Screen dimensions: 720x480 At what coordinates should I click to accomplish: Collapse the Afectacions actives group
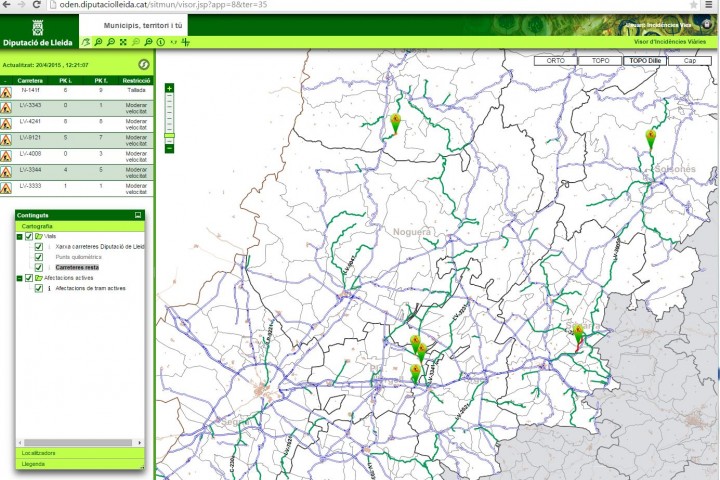pos(19,278)
